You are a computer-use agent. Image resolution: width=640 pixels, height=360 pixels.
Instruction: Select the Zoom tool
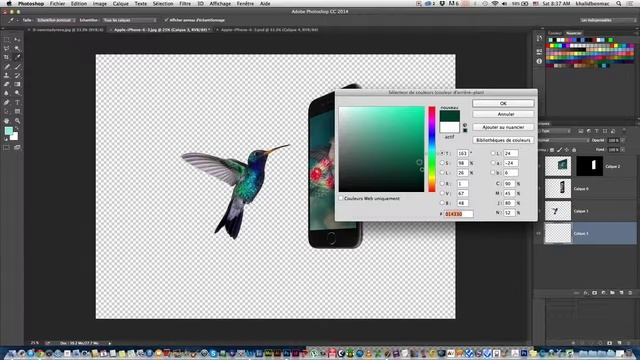click(17, 121)
